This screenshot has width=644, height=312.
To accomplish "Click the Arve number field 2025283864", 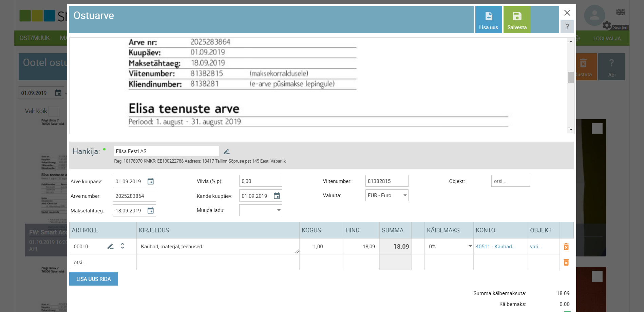I will click(x=134, y=196).
